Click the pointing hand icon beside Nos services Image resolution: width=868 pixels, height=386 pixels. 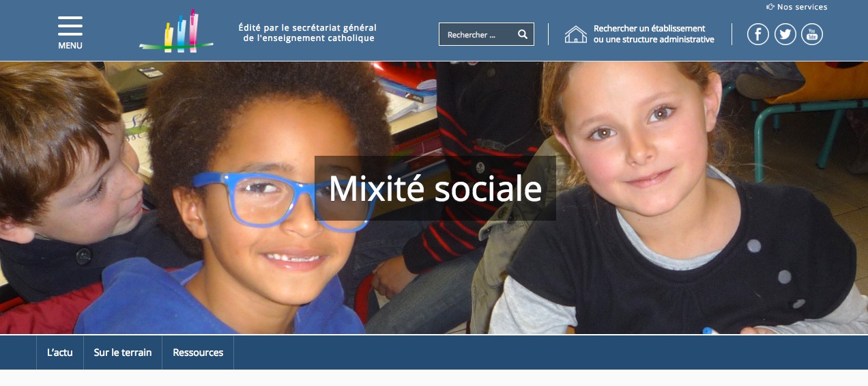770,7
